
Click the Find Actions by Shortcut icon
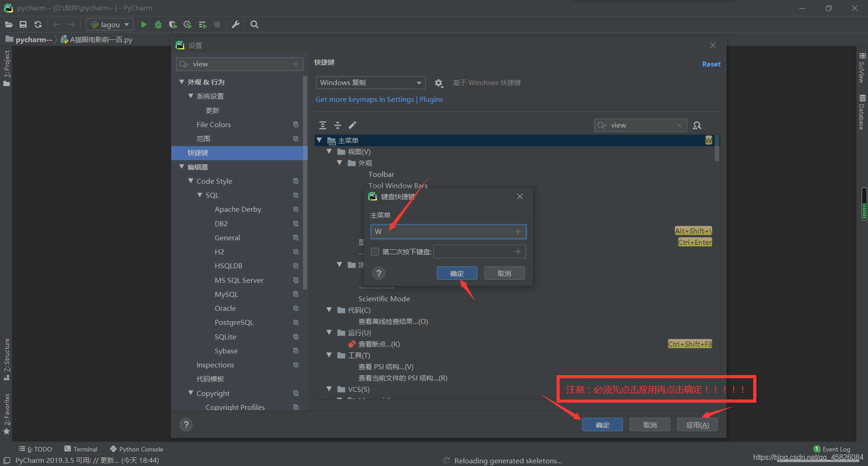[x=697, y=125]
